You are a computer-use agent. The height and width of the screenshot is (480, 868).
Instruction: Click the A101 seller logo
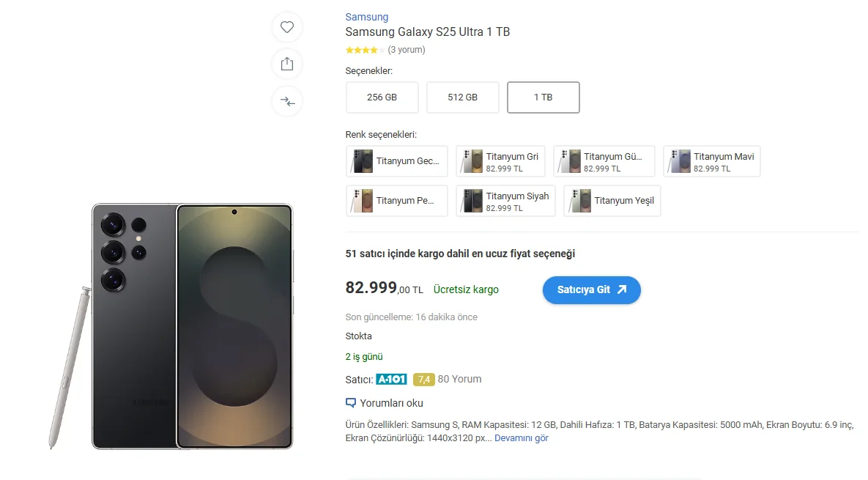coord(391,379)
